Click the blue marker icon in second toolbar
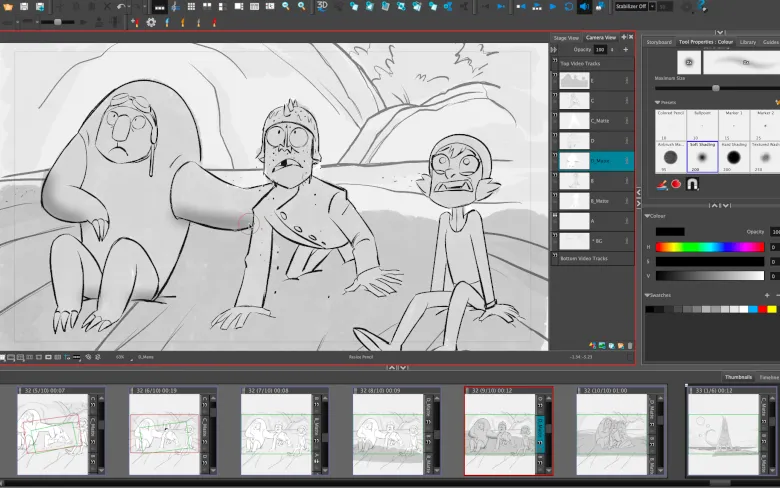 (167, 22)
